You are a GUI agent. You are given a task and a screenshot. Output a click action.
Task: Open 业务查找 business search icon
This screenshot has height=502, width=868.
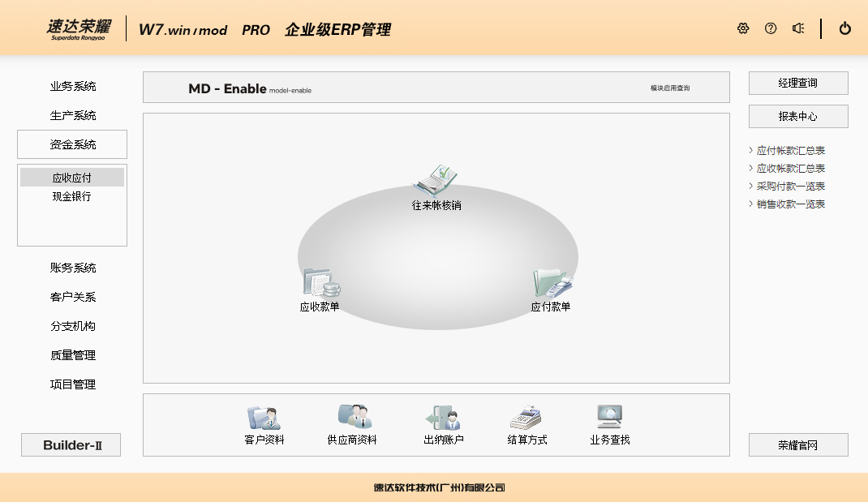coord(609,418)
